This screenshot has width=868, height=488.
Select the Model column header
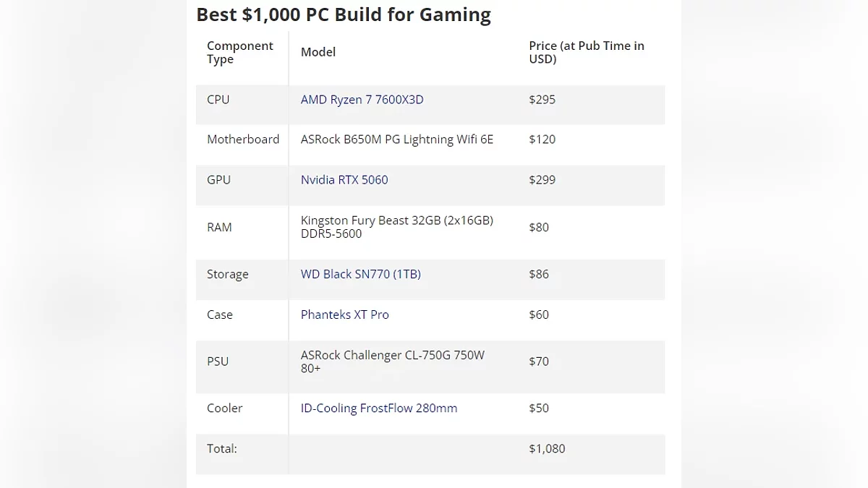point(318,52)
